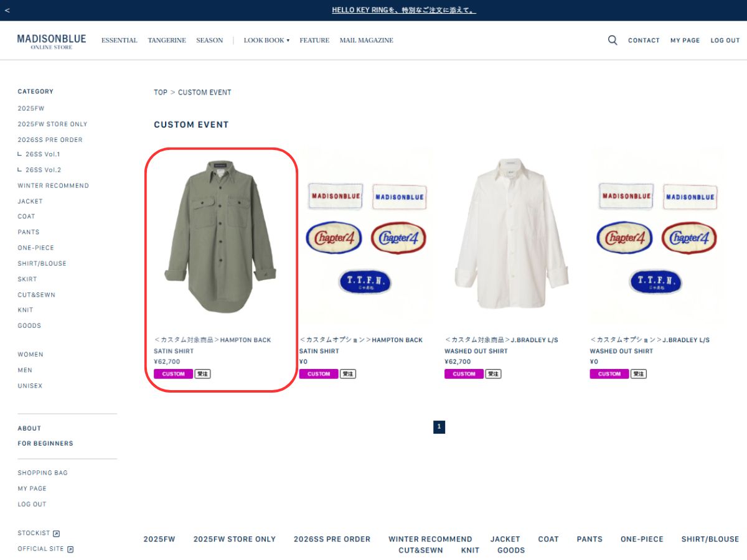Screen dimensions: 747x560
Task: Open 26SS Vol.1 subcategory
Action: [x=42, y=154]
